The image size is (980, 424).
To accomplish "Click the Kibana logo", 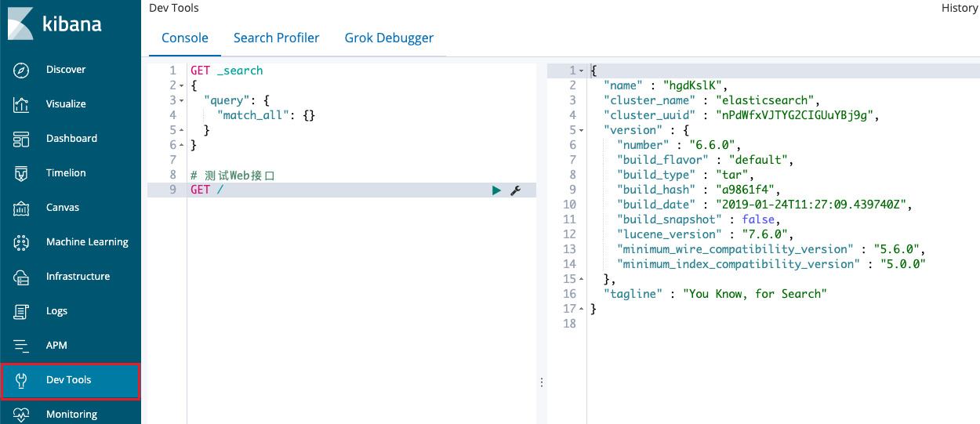I will [x=55, y=24].
